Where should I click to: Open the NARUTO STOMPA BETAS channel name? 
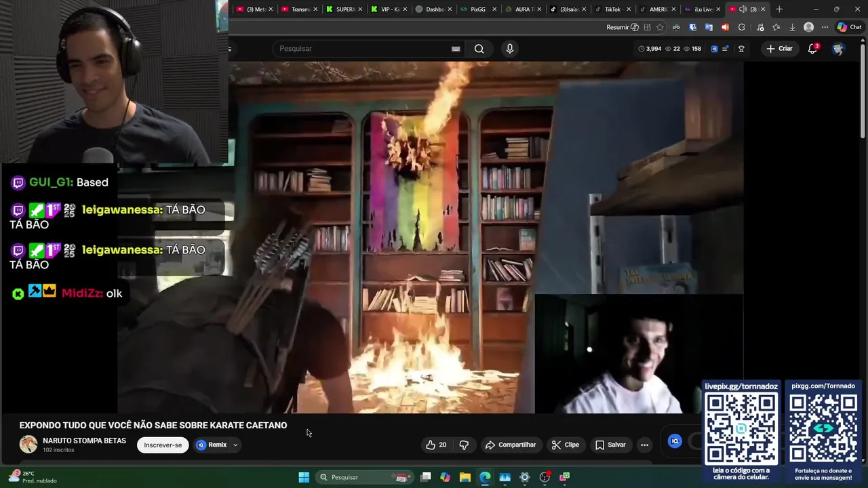click(84, 441)
